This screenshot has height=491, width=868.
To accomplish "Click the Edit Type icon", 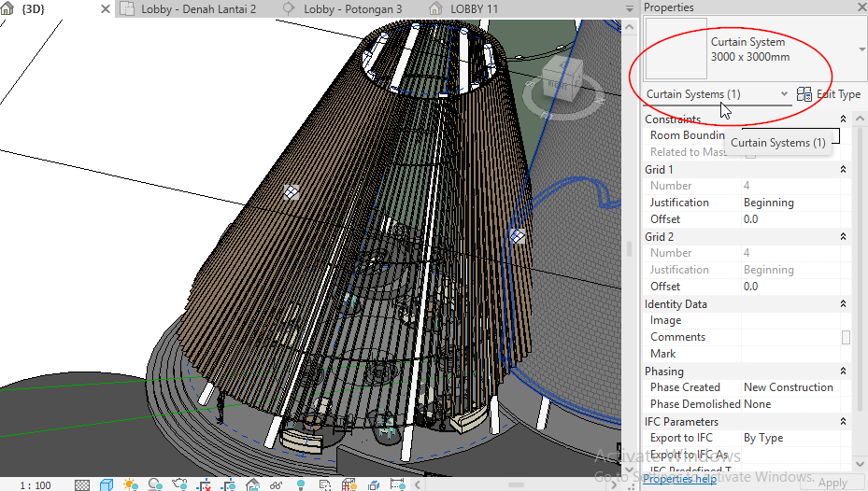I will click(804, 94).
